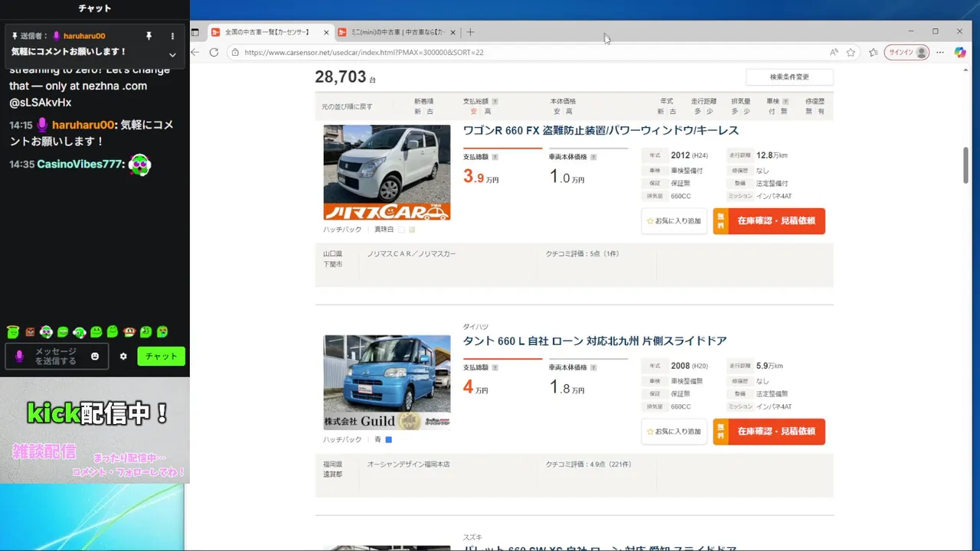This screenshot has height=551, width=980.
Task: Click CasinoVibes777 username in chat
Action: (81, 164)
